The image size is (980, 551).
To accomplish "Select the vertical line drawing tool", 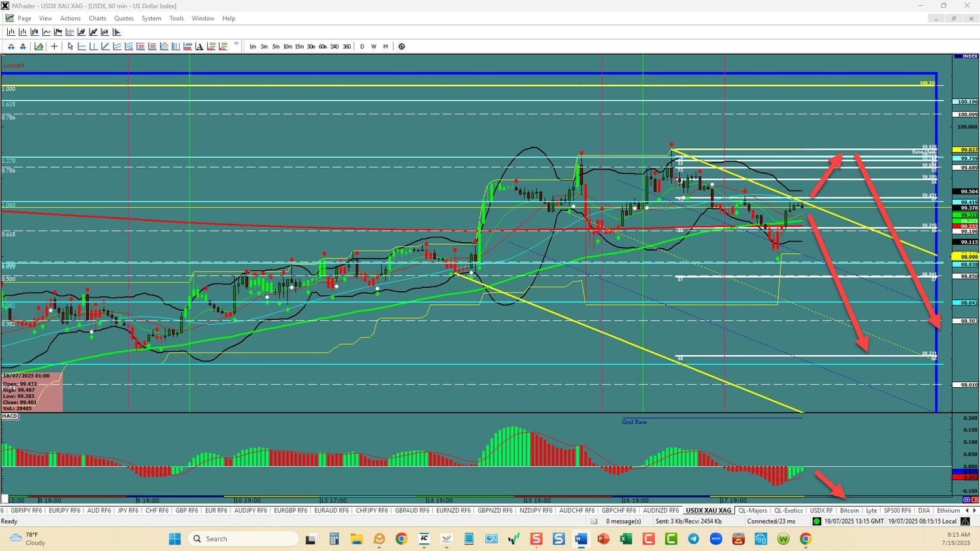I will coord(93,46).
